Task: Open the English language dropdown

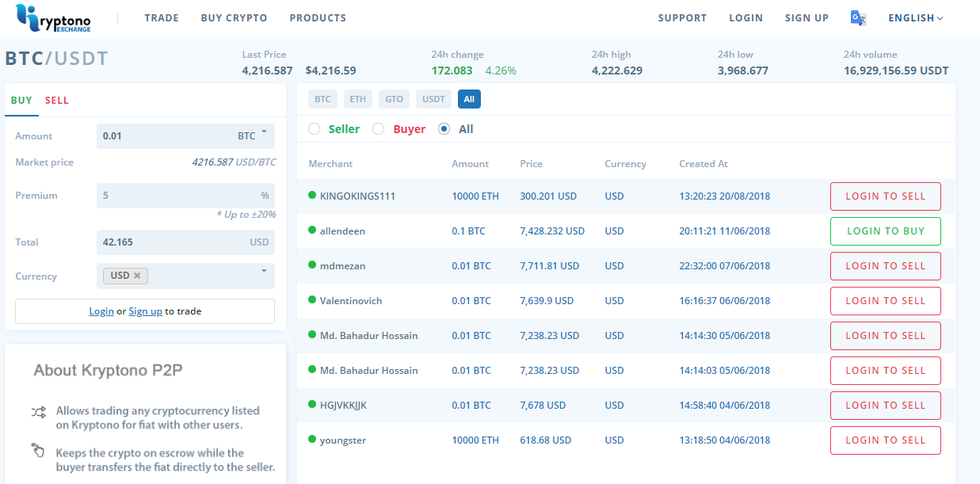Action: [x=915, y=18]
